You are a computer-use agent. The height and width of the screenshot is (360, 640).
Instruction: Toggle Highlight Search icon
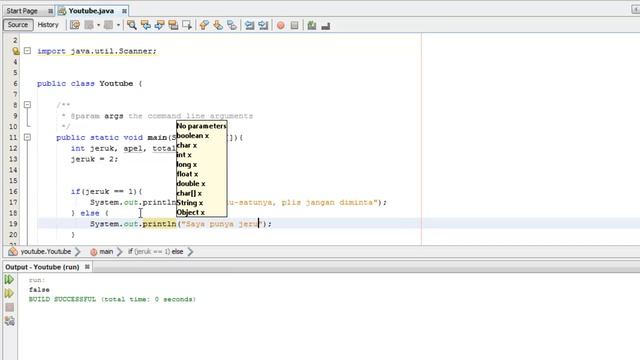[173, 25]
